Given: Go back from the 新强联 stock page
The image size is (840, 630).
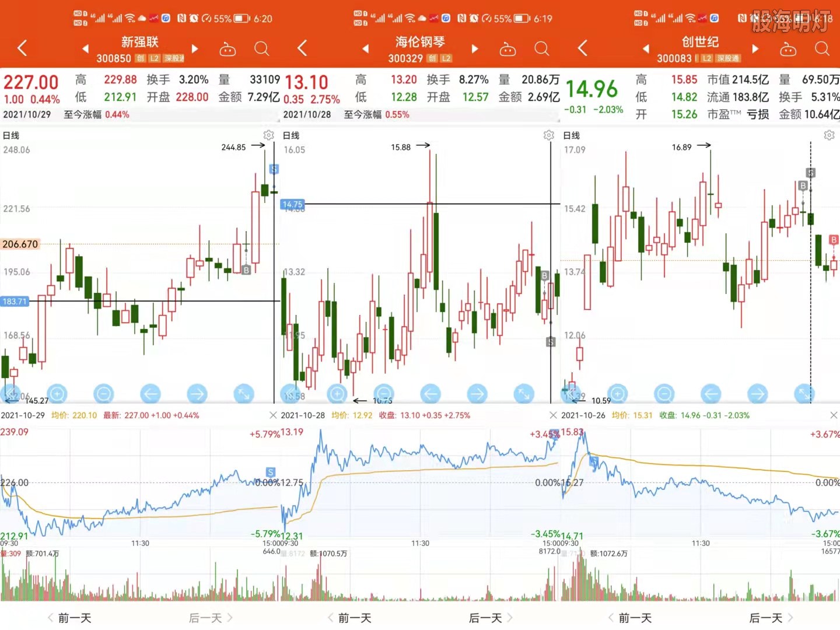Looking at the screenshot, I should (22, 48).
